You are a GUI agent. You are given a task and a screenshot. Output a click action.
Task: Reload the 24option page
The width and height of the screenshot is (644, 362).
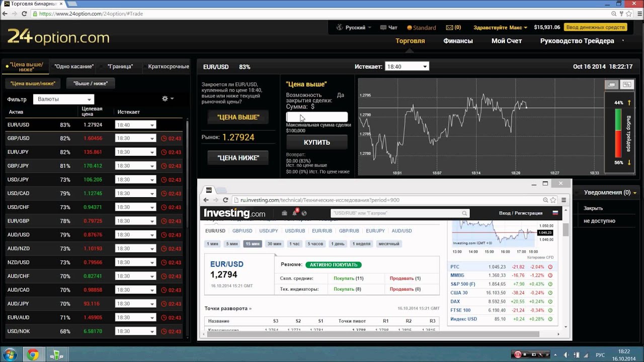23,14
